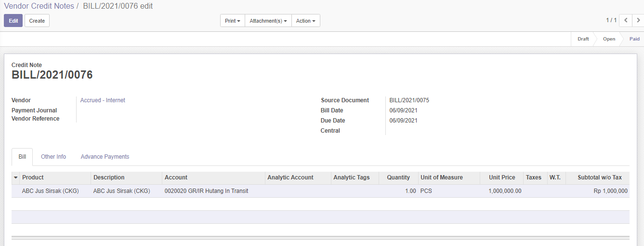Go to the previous record arrow
This screenshot has height=246, width=644.
click(x=625, y=20)
